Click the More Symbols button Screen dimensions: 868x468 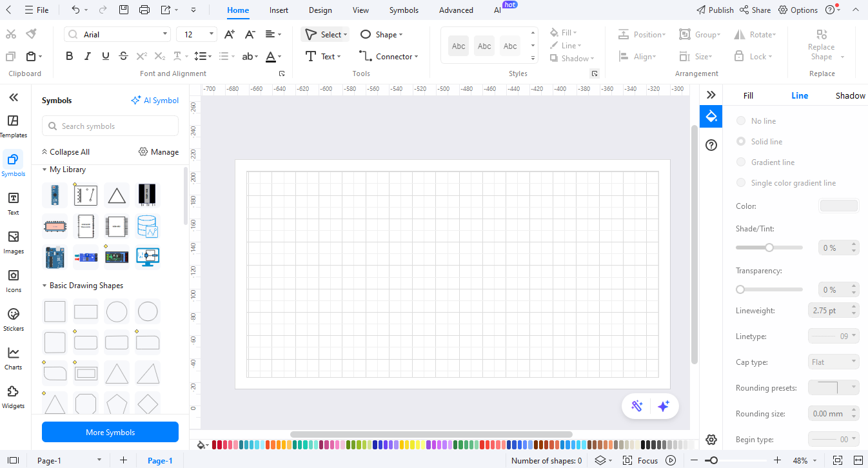click(x=110, y=432)
